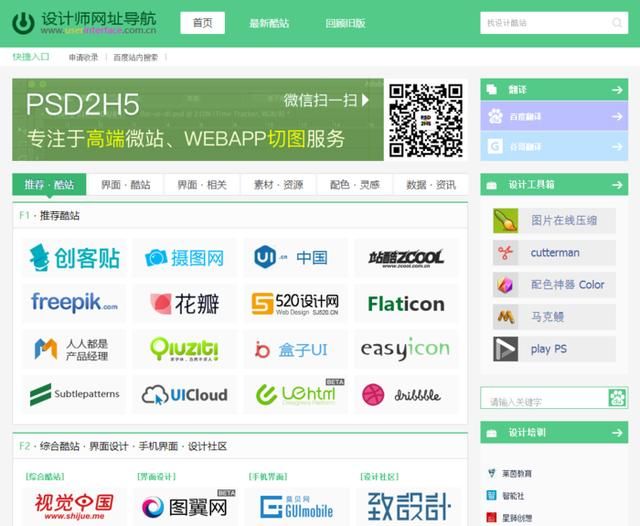Open the Subtlepatterns logo tile
The image size is (640, 526).
(74, 395)
